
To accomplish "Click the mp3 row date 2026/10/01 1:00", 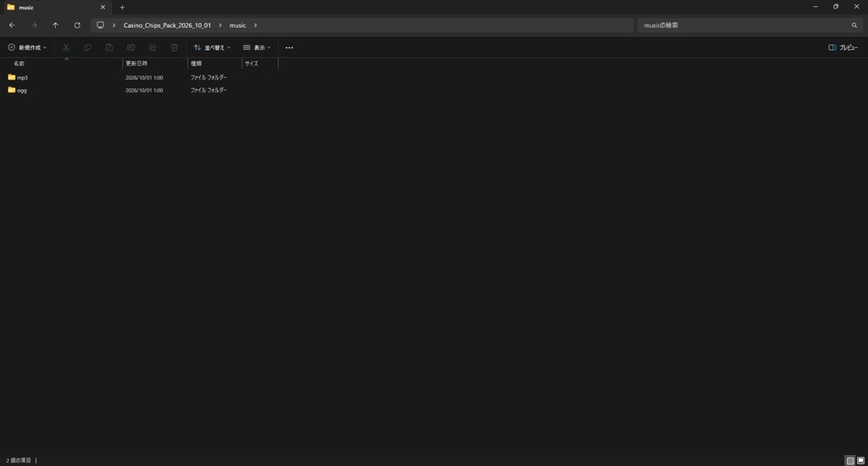I will pyautogui.click(x=144, y=77).
